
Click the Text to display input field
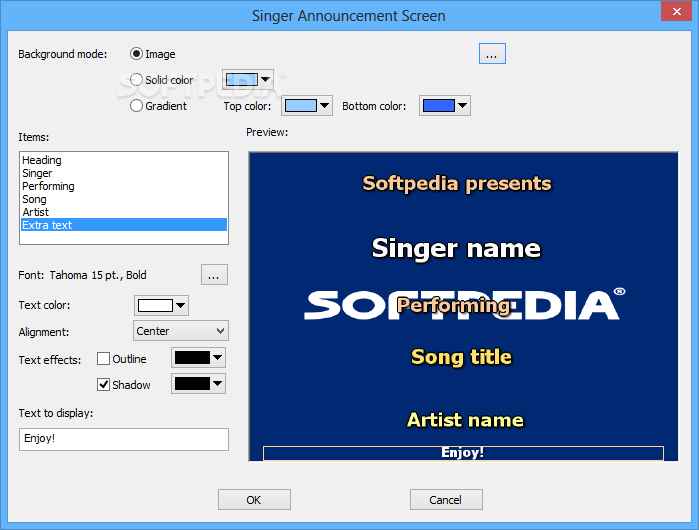click(124, 439)
